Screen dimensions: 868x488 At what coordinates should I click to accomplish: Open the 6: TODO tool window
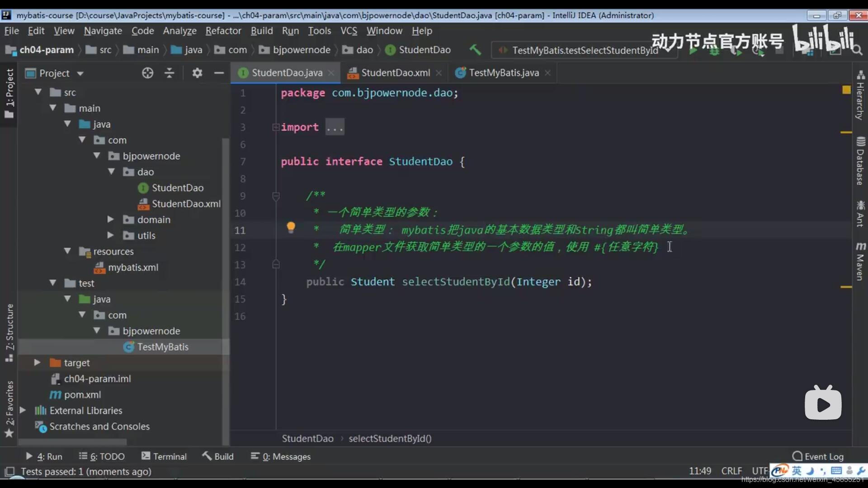(102, 456)
